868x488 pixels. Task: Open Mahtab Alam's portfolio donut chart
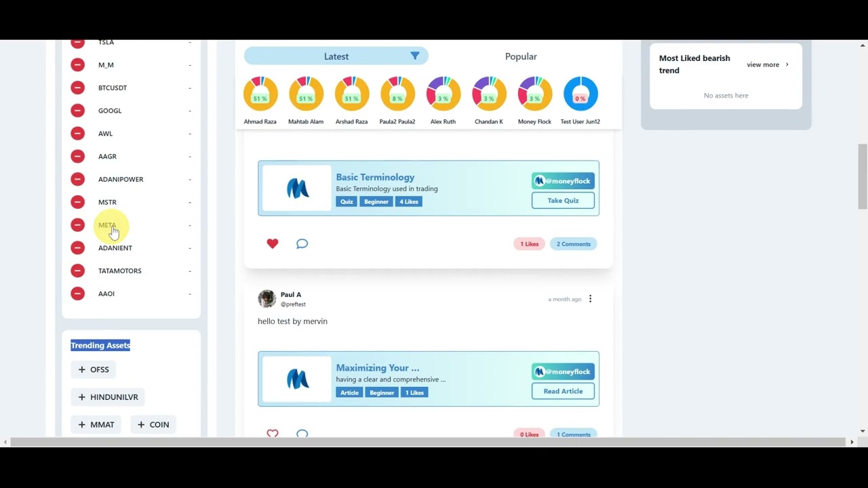306,94
